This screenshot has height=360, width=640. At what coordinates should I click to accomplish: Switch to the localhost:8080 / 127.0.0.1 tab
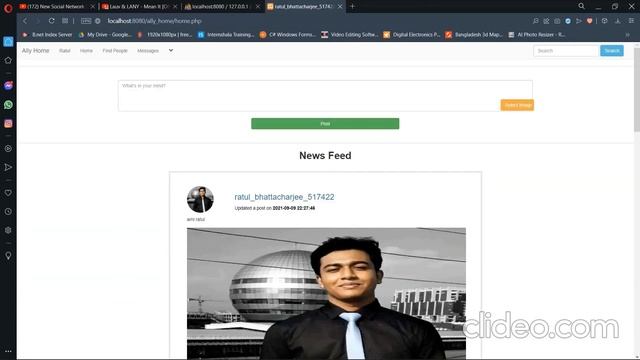(221, 7)
